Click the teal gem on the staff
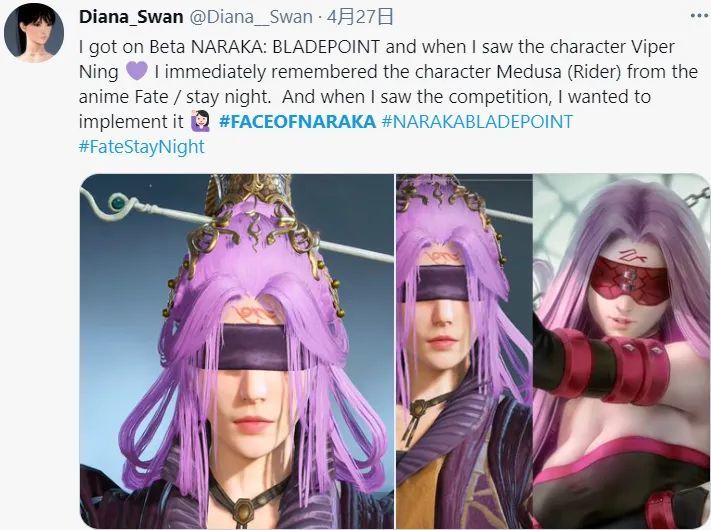The width and height of the screenshot is (711, 530). (118, 202)
